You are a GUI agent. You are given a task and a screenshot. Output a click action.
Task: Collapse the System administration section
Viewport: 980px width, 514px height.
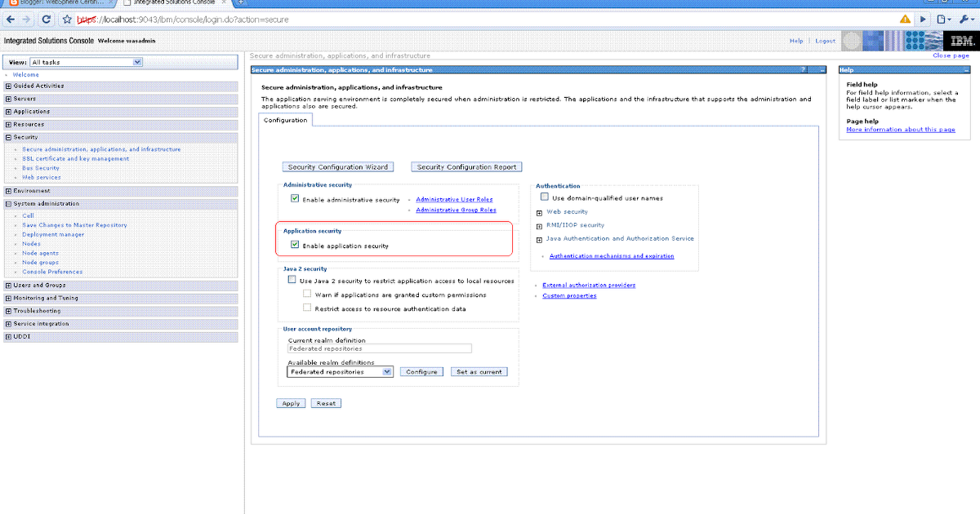click(x=8, y=204)
